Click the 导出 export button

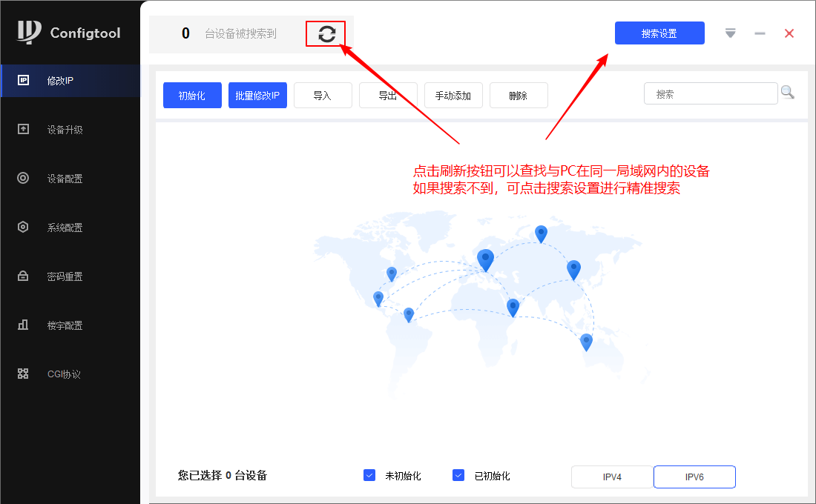click(x=388, y=95)
